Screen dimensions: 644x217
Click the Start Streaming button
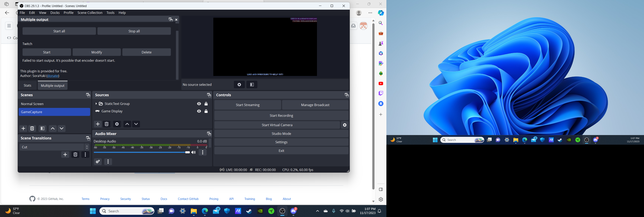(x=247, y=105)
